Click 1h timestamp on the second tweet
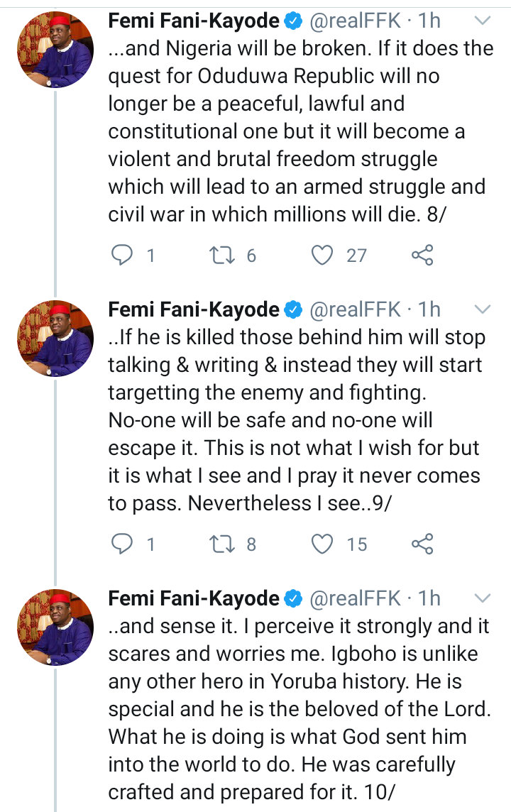This screenshot has height=812, width=511. (429, 309)
